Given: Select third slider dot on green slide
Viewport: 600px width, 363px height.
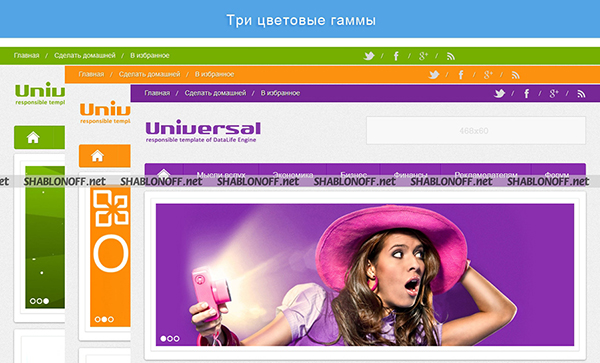Looking at the screenshot, I should pos(46,301).
